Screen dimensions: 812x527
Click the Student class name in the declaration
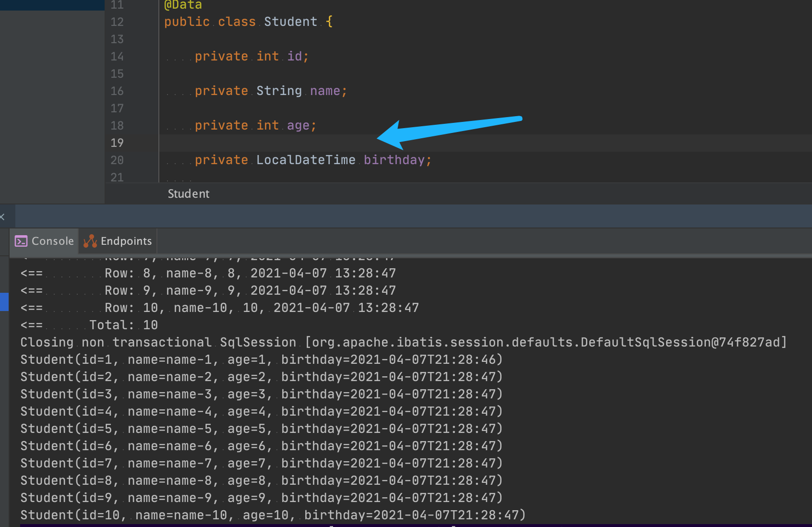click(x=290, y=22)
